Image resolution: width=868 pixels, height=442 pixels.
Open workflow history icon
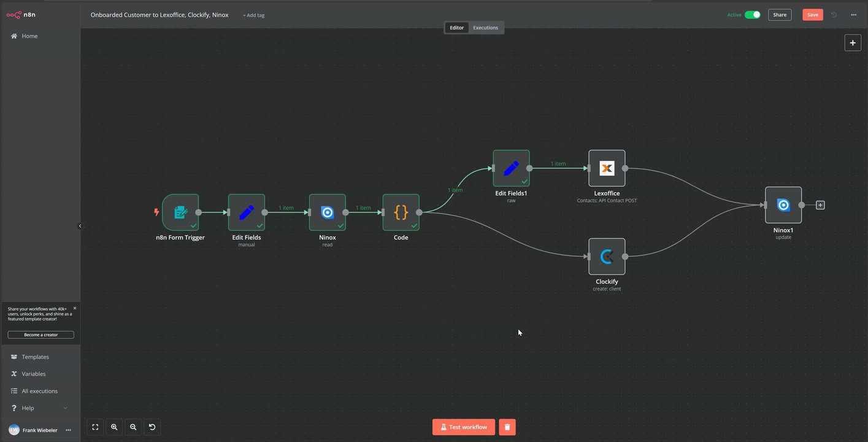click(834, 15)
